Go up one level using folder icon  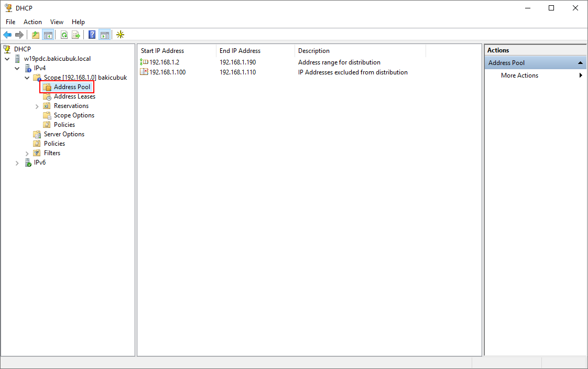point(36,35)
